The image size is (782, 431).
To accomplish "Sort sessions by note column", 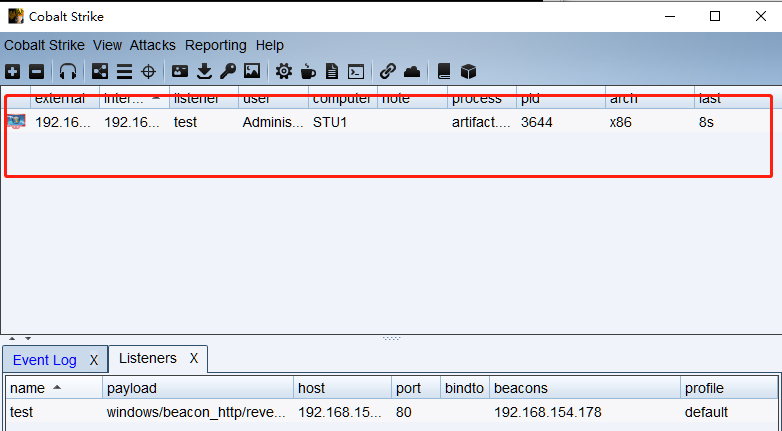I will pos(412,99).
